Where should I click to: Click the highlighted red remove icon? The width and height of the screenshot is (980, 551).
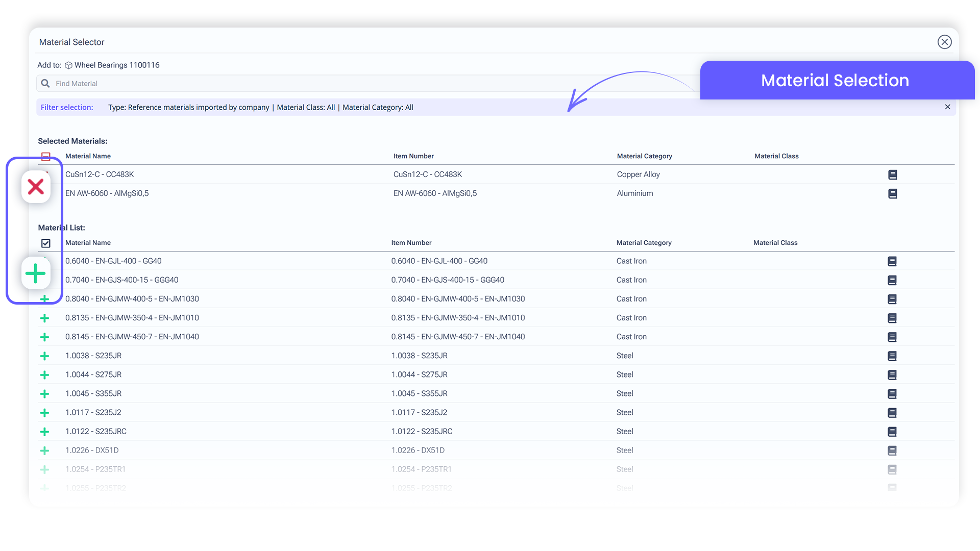tap(36, 187)
